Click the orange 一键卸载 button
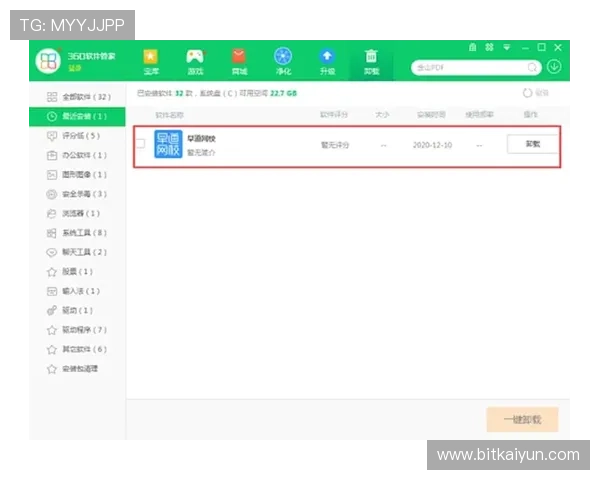Image resolution: width=600 pixels, height=480 pixels. 522,420
